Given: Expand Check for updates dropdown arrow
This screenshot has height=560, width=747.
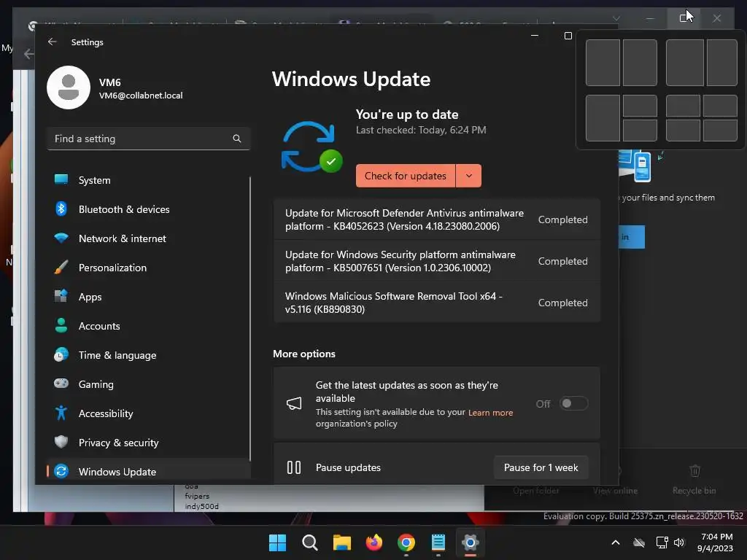Looking at the screenshot, I should coord(469,176).
